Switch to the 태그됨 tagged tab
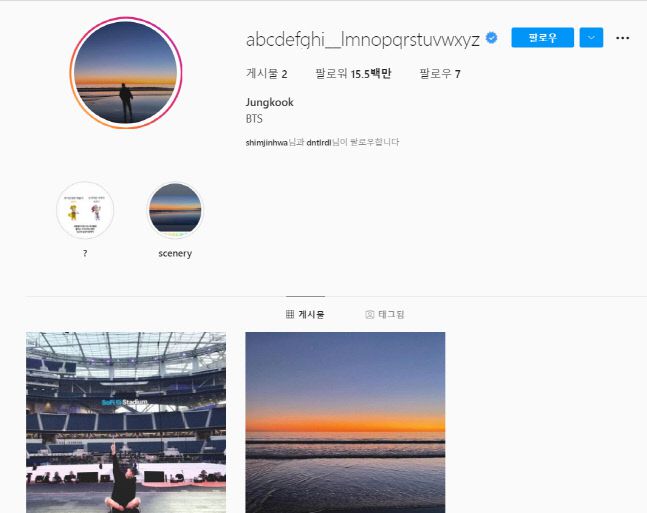Viewport: 647px width, 513px height. click(385, 314)
